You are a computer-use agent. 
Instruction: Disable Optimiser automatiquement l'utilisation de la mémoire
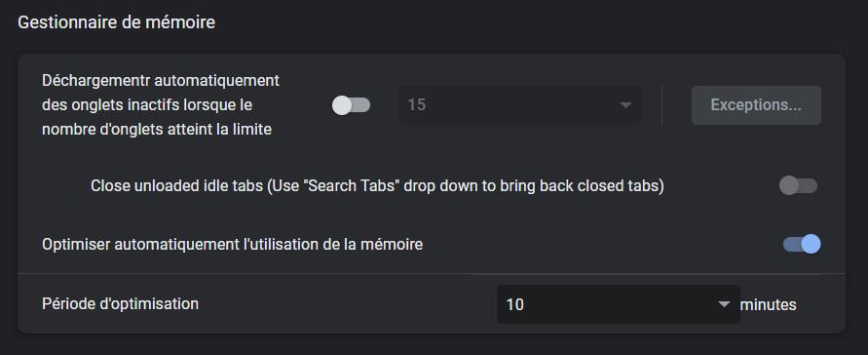click(802, 244)
